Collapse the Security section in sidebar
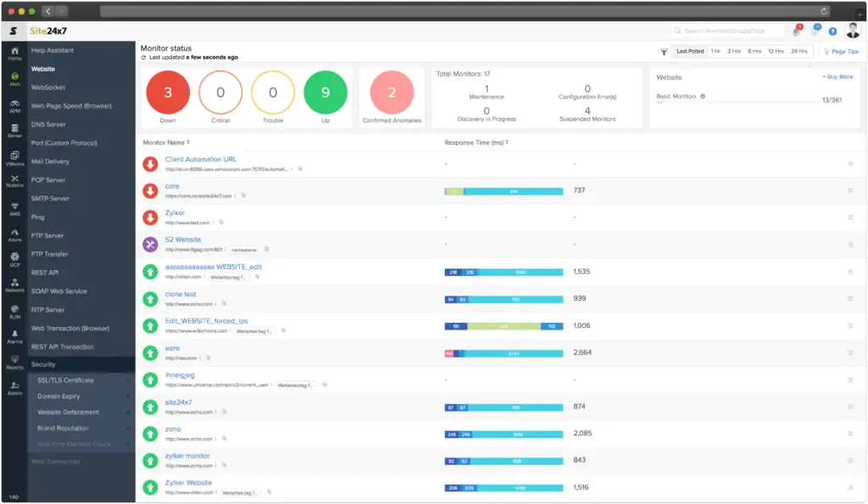868x504 pixels. (x=81, y=364)
